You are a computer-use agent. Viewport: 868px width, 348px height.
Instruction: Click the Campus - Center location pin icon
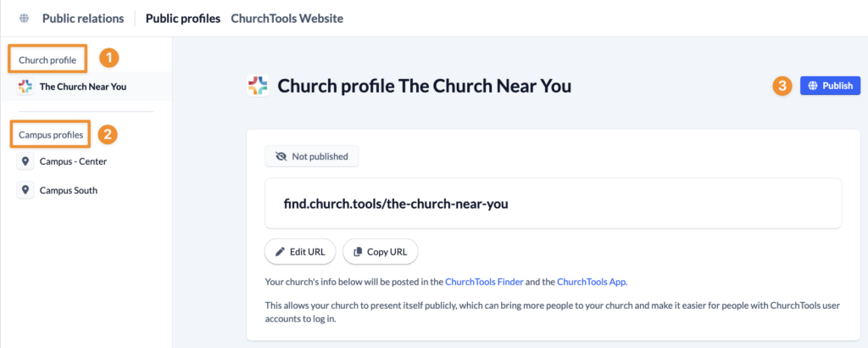(x=25, y=161)
